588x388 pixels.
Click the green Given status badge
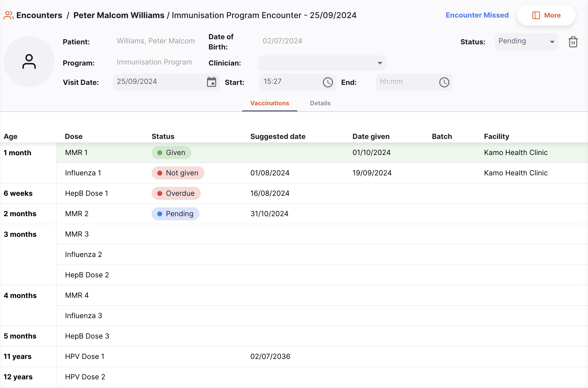[171, 152]
